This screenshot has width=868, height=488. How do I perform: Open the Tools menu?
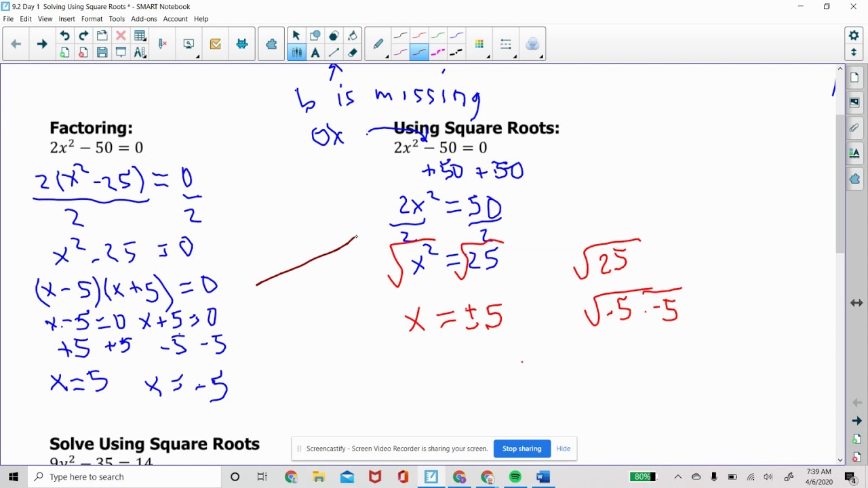pos(117,19)
